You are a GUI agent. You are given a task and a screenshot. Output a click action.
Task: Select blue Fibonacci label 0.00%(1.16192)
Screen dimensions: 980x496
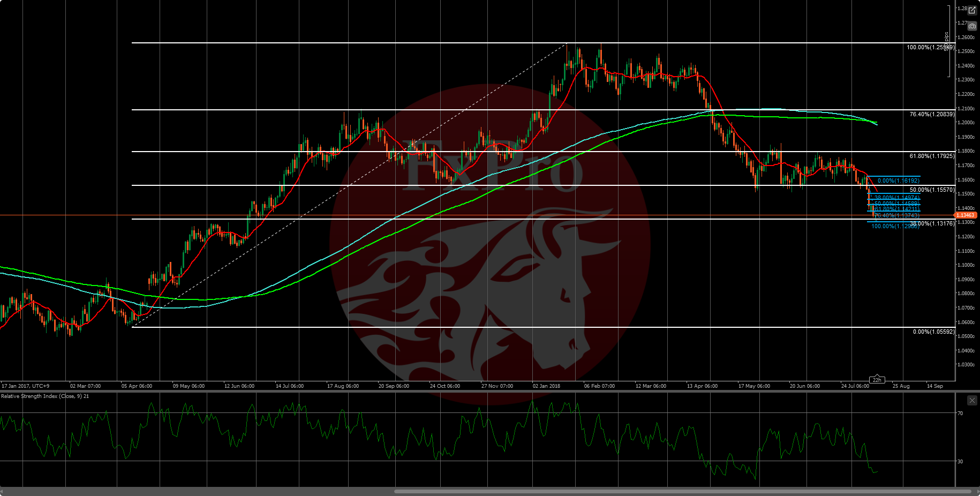(x=898, y=181)
